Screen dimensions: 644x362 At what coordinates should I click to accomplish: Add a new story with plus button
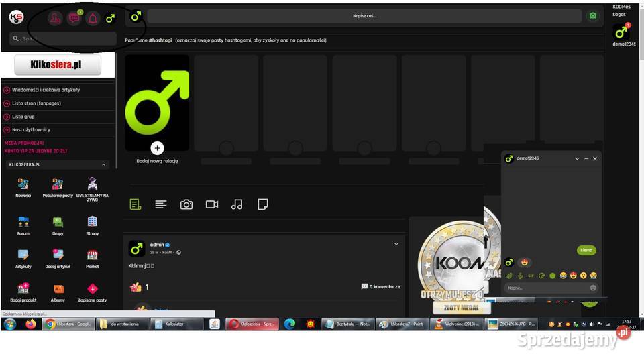click(x=157, y=148)
